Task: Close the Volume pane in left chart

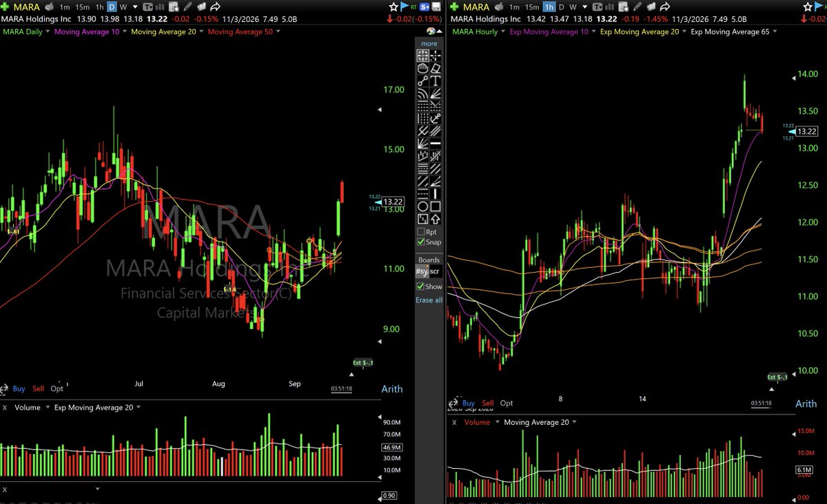Action: (x=4, y=408)
